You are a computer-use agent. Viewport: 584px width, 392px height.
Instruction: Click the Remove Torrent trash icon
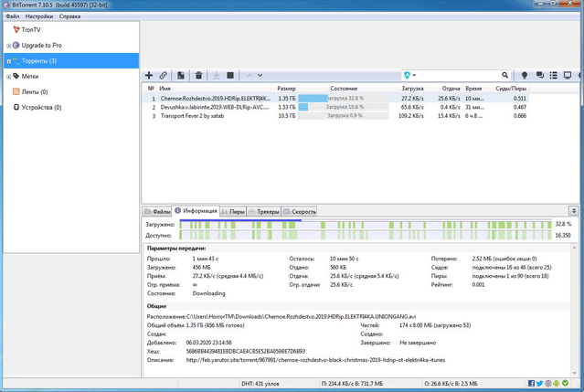click(198, 75)
